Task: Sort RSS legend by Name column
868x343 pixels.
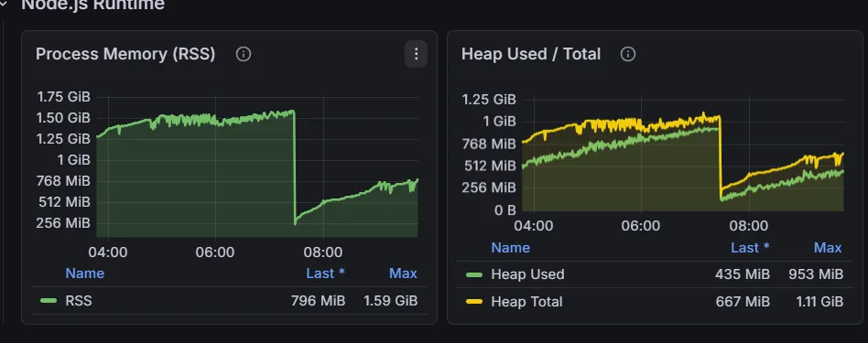Action: [x=85, y=273]
